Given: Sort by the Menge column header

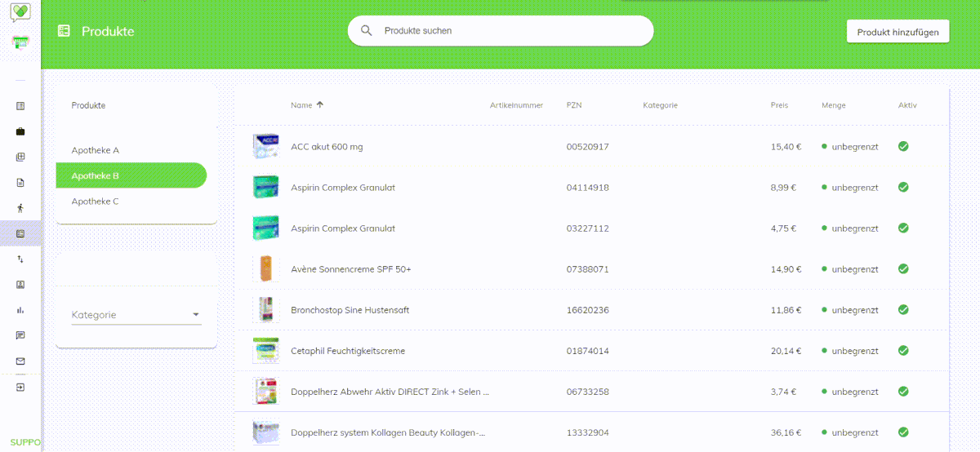Looking at the screenshot, I should (834, 105).
